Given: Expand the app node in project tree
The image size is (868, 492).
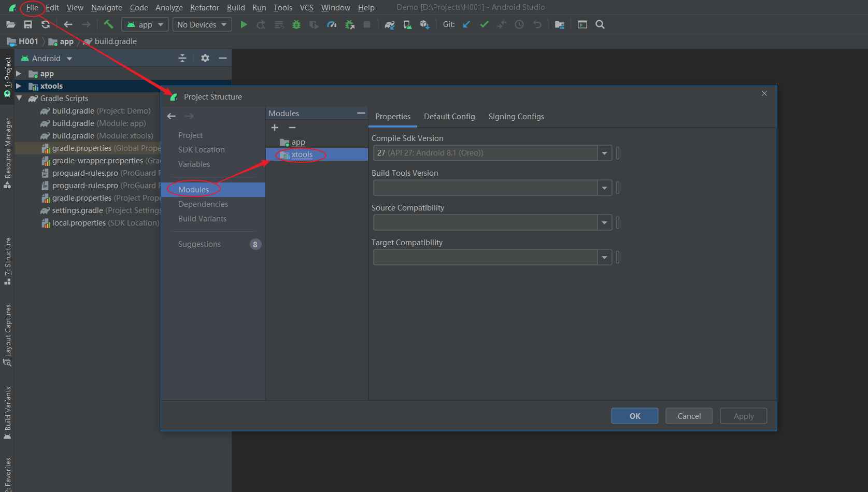Looking at the screenshot, I should (19, 74).
